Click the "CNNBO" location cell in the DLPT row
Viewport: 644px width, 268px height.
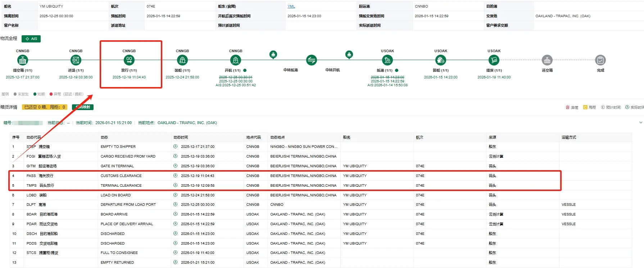tap(277, 204)
